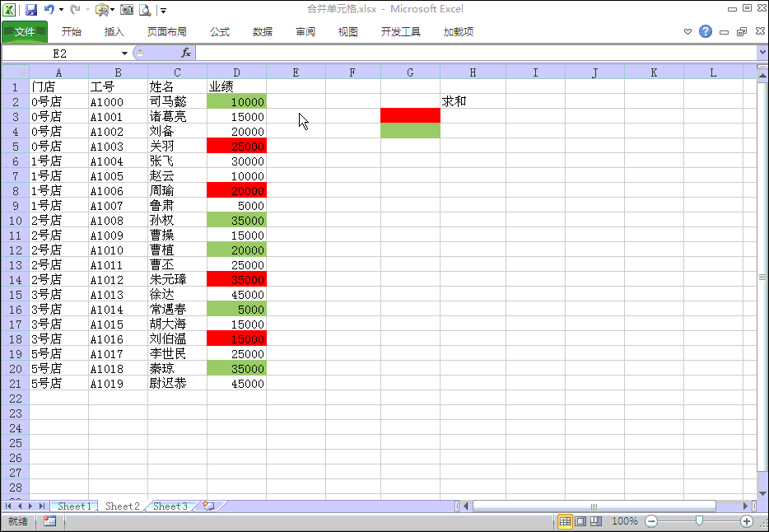Click cell D1 header 业绩

tap(236, 86)
